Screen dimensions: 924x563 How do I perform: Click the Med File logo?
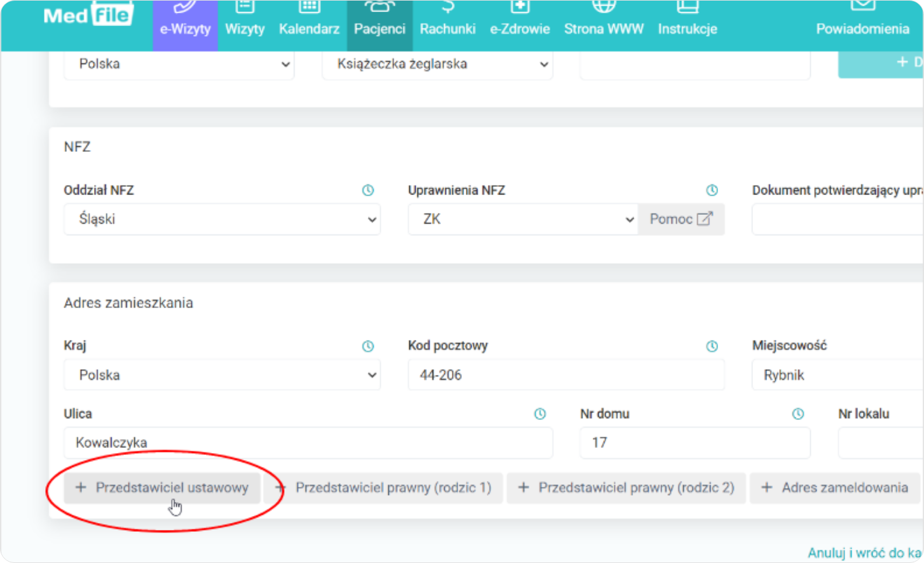pyautogui.click(x=88, y=14)
